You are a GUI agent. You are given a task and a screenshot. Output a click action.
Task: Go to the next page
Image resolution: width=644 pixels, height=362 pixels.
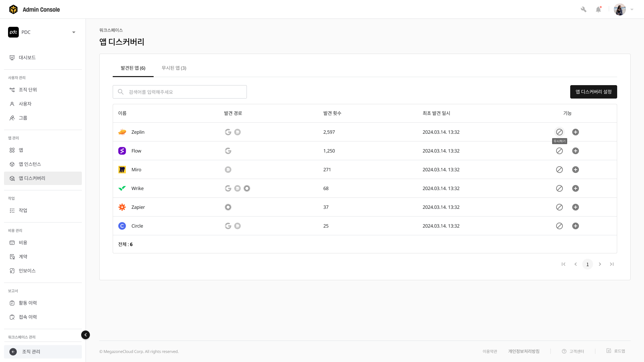[x=600, y=264]
